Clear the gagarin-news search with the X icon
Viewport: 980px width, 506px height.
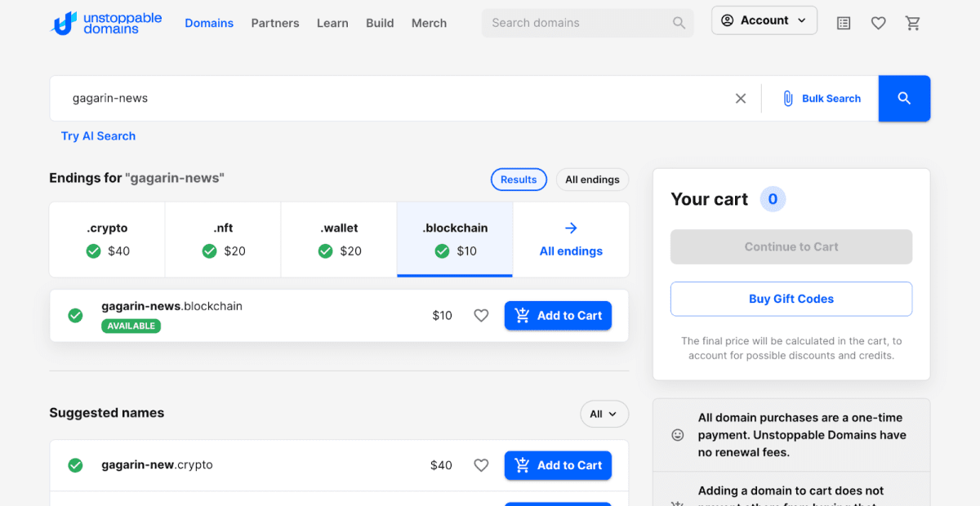click(741, 99)
